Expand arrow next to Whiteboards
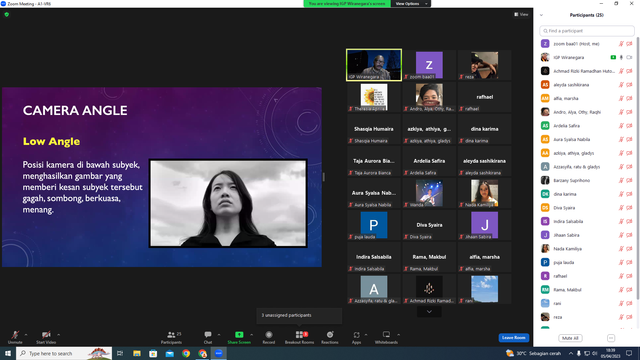640x360 pixels. [398, 335]
